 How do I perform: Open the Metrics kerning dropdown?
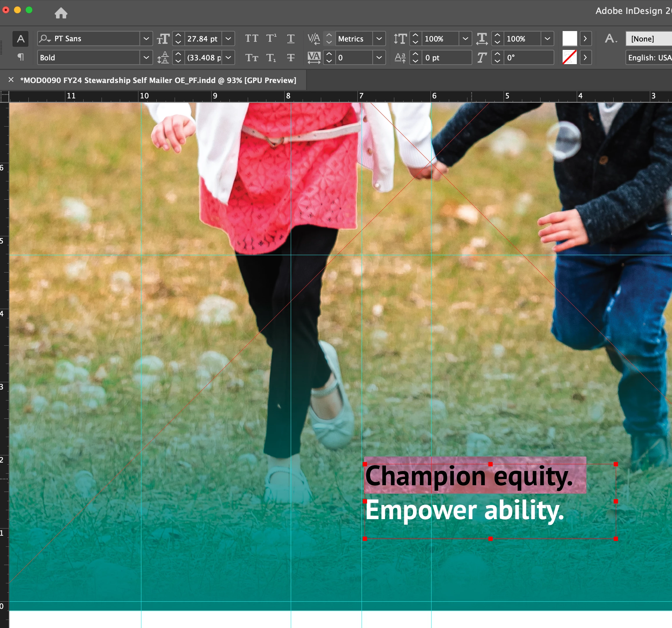pos(379,39)
